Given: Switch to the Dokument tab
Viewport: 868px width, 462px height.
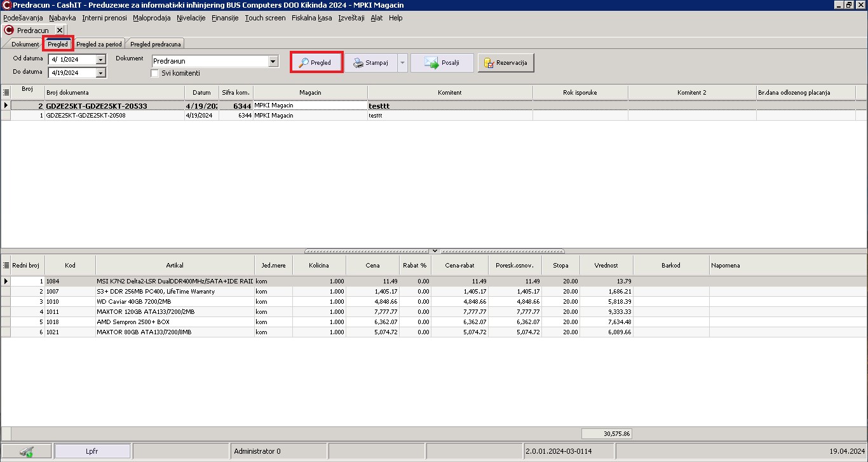Looking at the screenshot, I should tap(25, 44).
